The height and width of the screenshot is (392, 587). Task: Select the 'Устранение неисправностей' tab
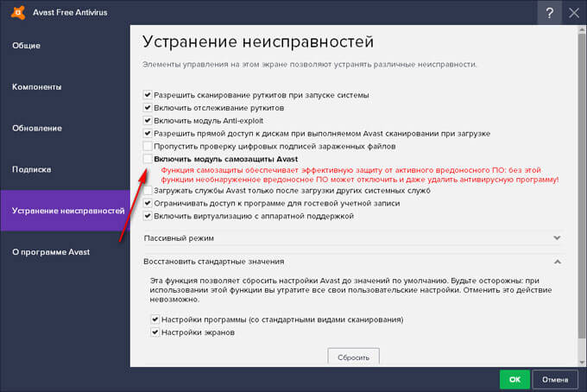pyautogui.click(x=65, y=211)
